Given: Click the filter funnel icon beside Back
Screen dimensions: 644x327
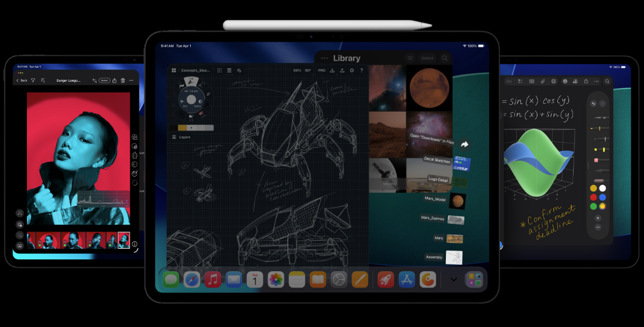Looking at the screenshot, I should tap(33, 81).
